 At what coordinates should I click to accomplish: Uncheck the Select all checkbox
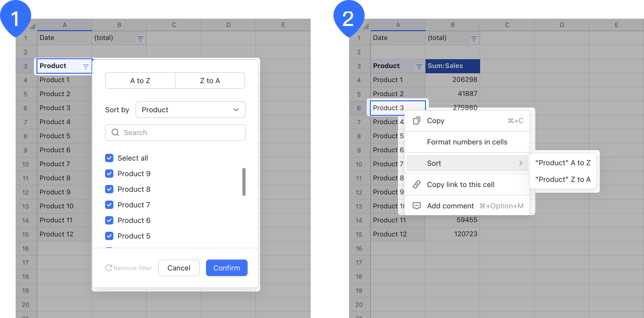point(110,158)
